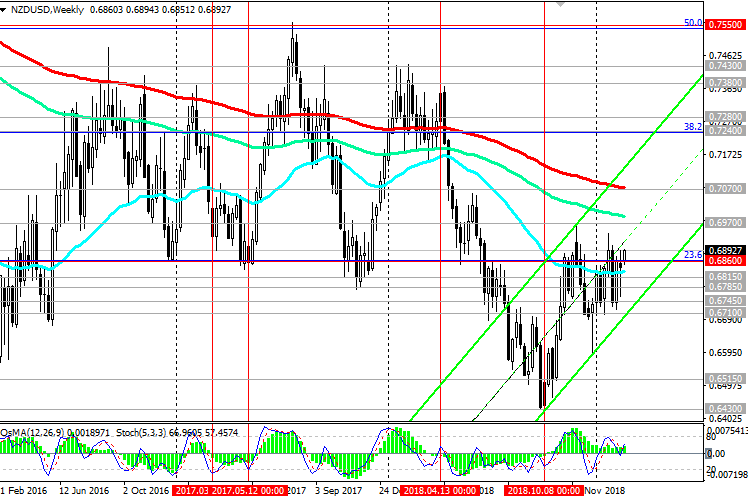Click the red 2018.04.13 00:00 date marker
Screen dimensions: 748x501
coord(440,491)
